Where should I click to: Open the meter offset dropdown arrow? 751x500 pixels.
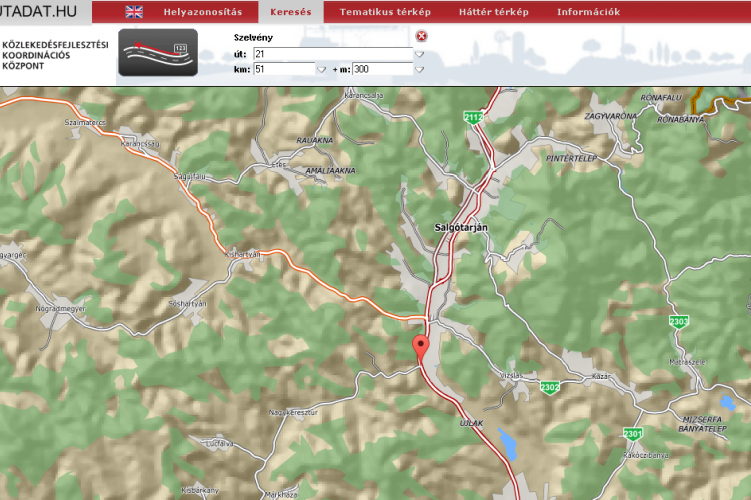(x=420, y=70)
